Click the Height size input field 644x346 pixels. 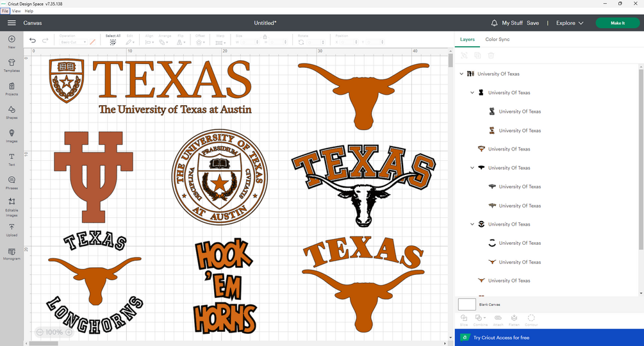pyautogui.click(x=278, y=42)
